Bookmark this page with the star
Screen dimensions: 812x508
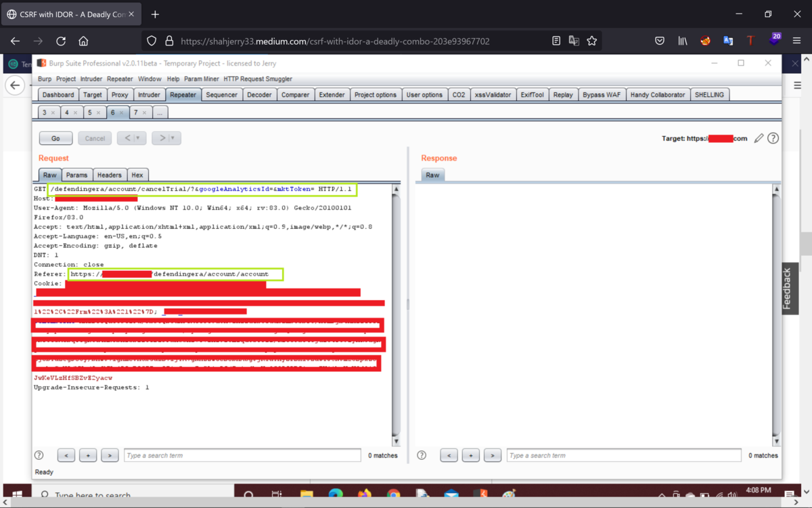point(592,41)
